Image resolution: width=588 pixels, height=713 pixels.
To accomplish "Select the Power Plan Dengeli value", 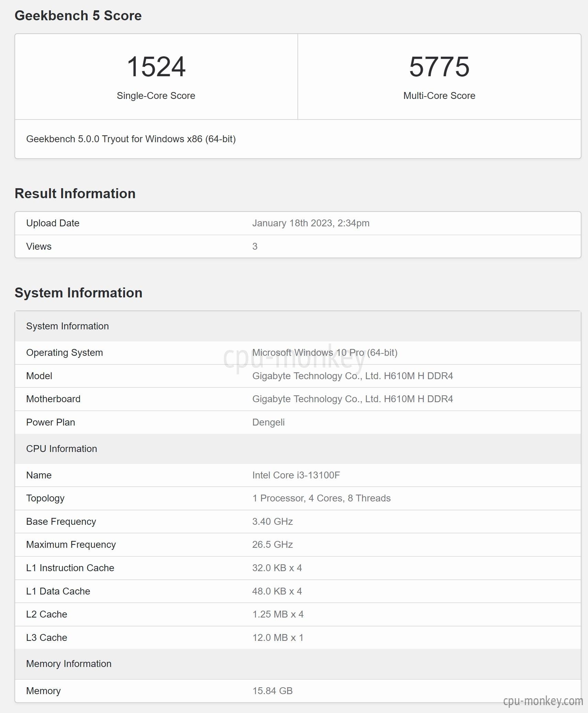I will click(x=269, y=422).
